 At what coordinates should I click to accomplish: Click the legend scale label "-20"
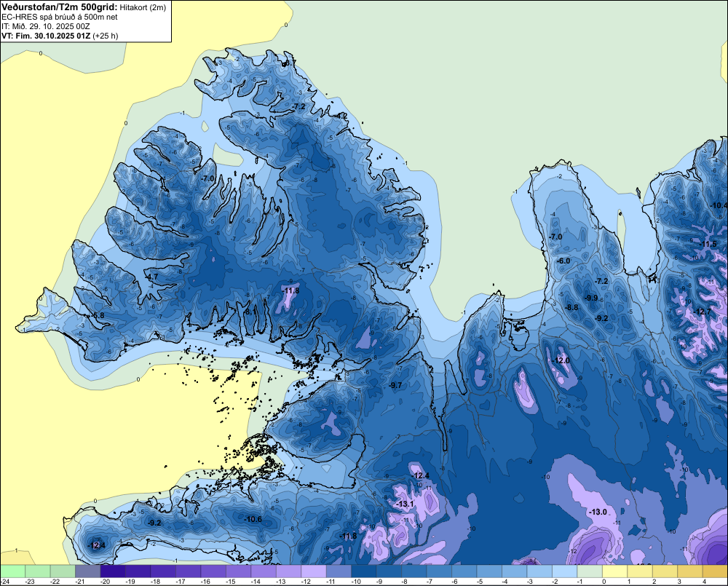(x=105, y=582)
